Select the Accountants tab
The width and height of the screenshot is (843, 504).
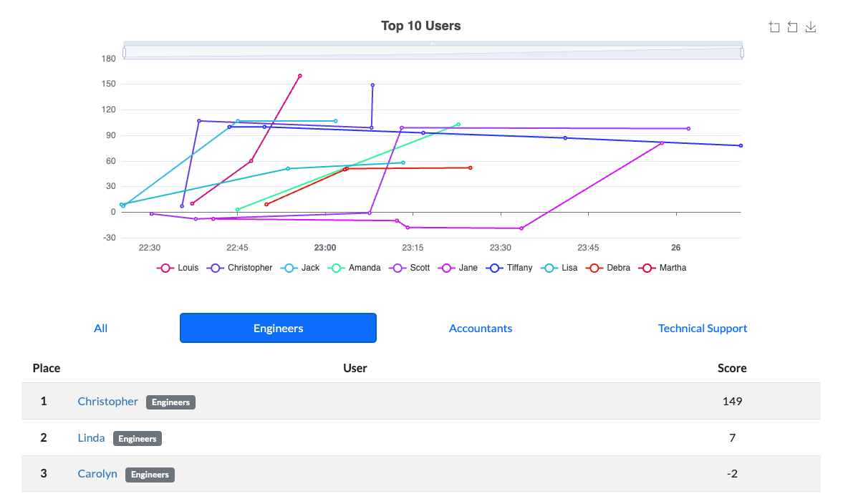click(480, 328)
